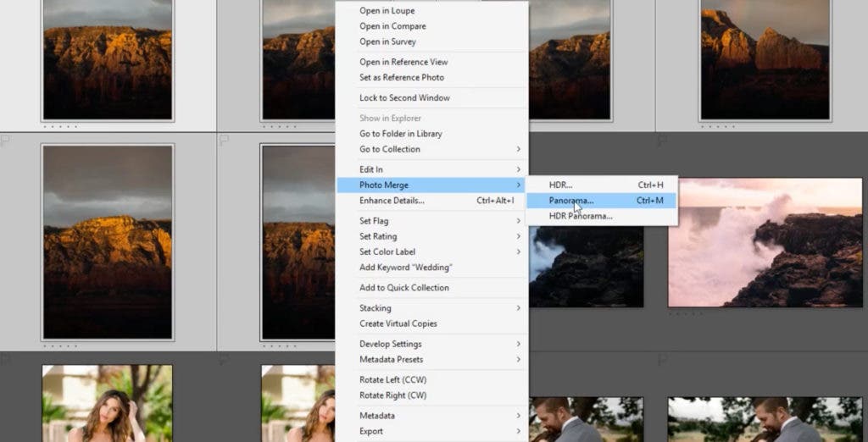Viewport: 868px width, 442px height.
Task: Click rating dots under top-left rock photo
Action: pos(59,127)
